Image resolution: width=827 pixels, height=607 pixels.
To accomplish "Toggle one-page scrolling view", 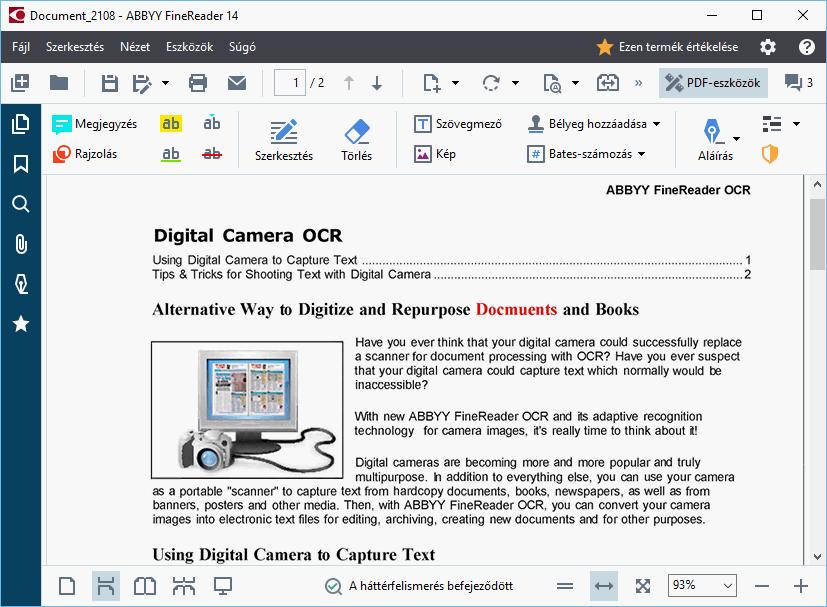I will (x=106, y=586).
